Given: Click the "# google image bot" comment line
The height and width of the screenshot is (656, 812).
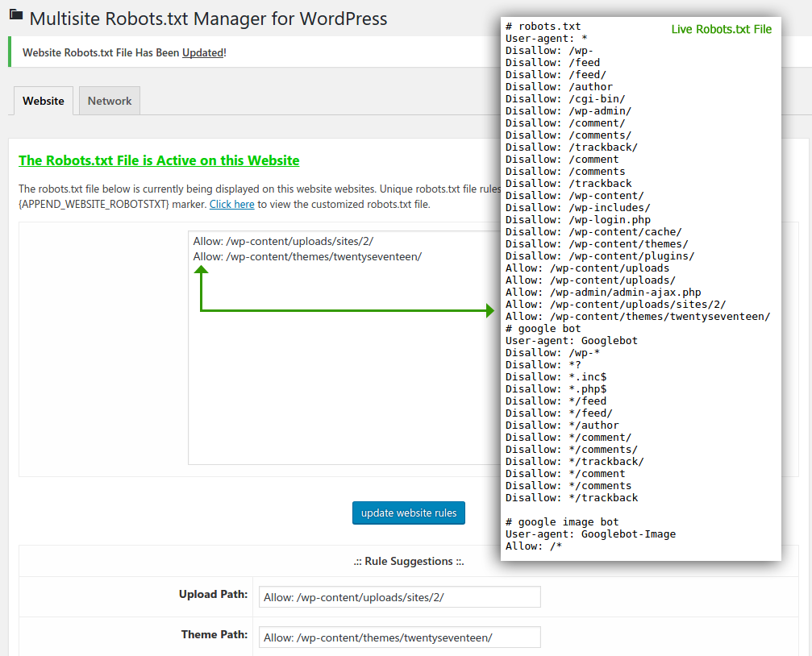Looking at the screenshot, I should [x=563, y=522].
